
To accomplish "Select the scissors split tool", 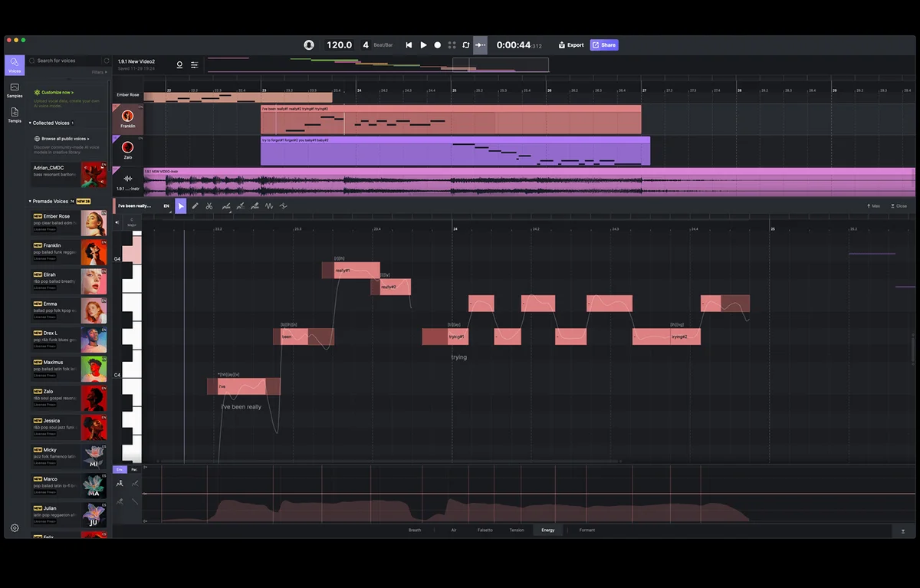I will tap(209, 205).
